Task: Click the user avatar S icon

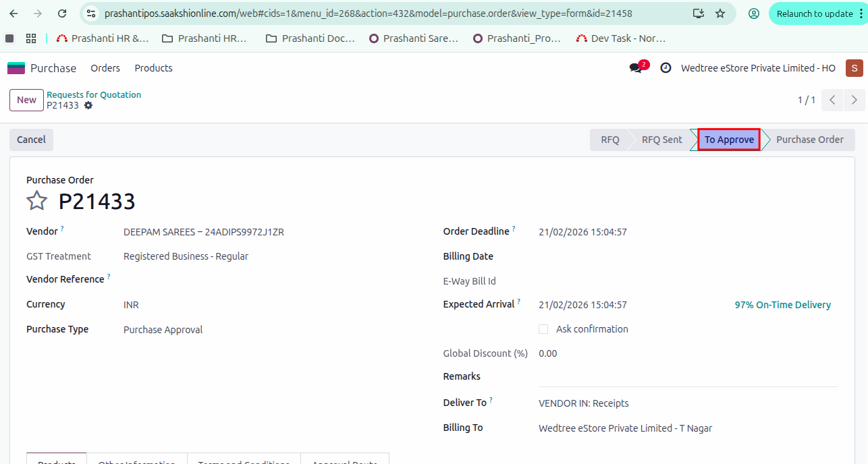Action: click(x=854, y=68)
